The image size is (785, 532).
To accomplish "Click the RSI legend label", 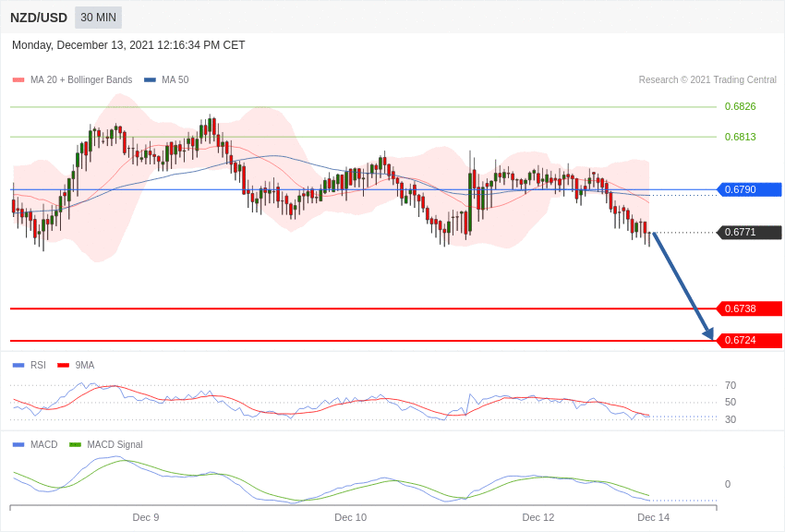I will pyautogui.click(x=38, y=365).
